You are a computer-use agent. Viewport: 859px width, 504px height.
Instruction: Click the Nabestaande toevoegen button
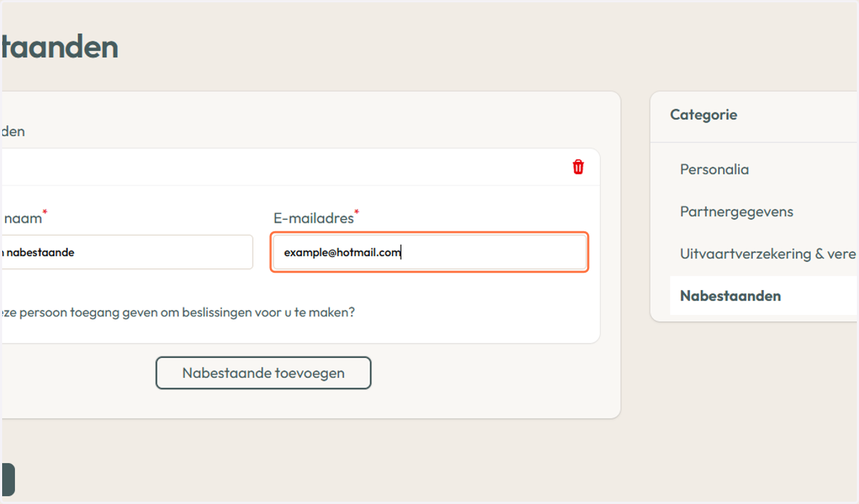(x=263, y=373)
